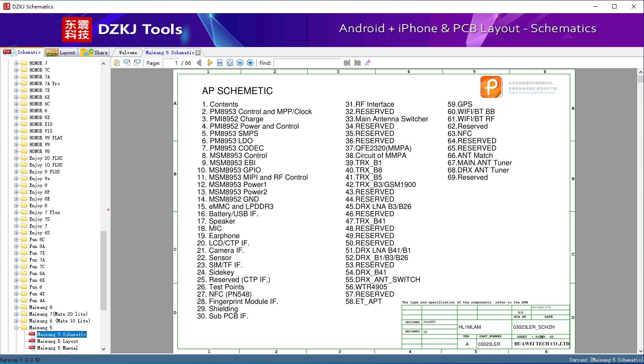This screenshot has height=364, width=644.
Task: Select the HONOR 7C tree item
Action: [39, 70]
